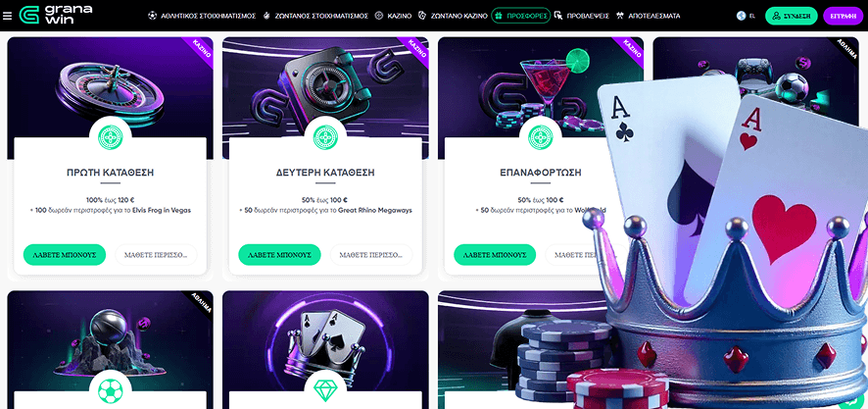Viewport: 868px width, 409px height.
Task: Open the hamburger menu icon
Action: (7, 16)
